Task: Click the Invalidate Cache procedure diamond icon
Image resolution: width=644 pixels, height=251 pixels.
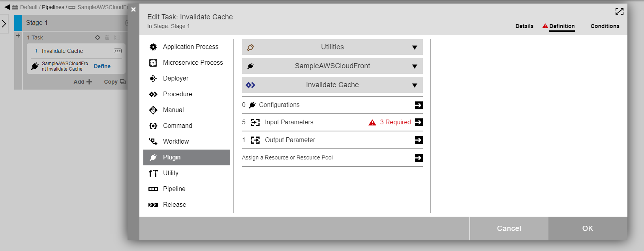Action: [250, 85]
